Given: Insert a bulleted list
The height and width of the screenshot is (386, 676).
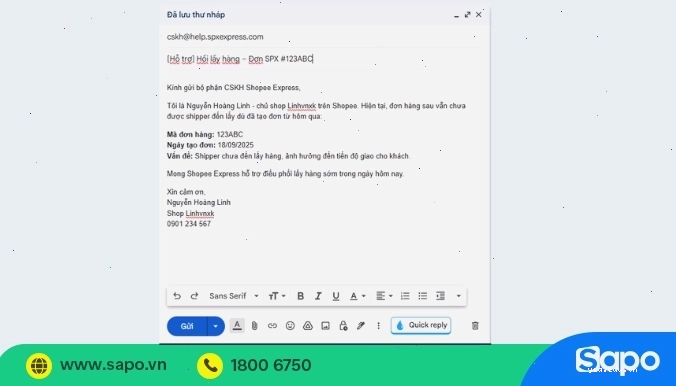Looking at the screenshot, I should [x=422, y=296].
